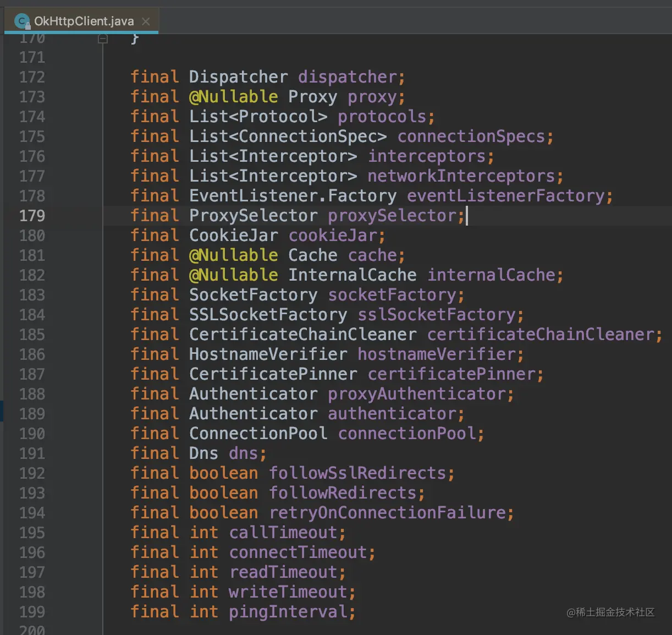Viewport: 672px width, 635px height.
Task: Click line number 179 in gutter
Action: (x=32, y=216)
